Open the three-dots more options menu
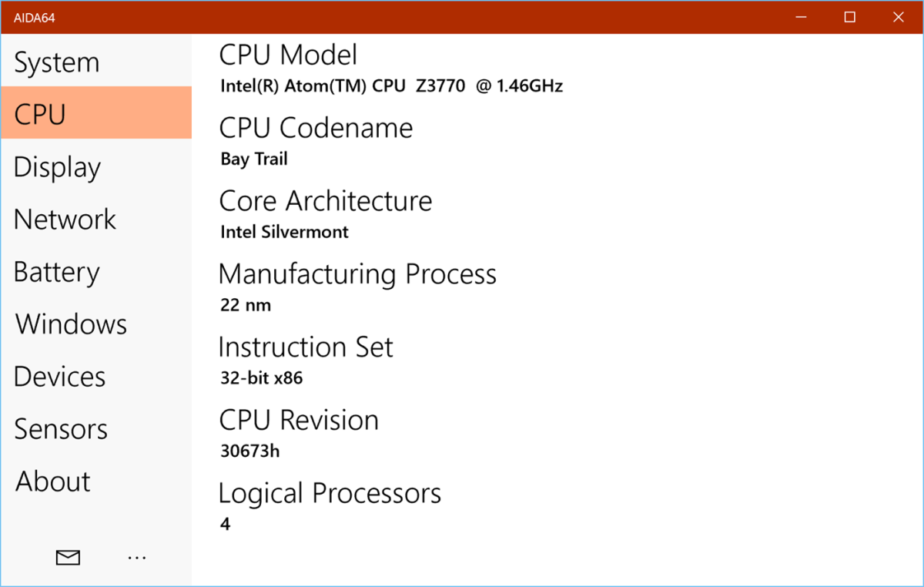 [137, 557]
